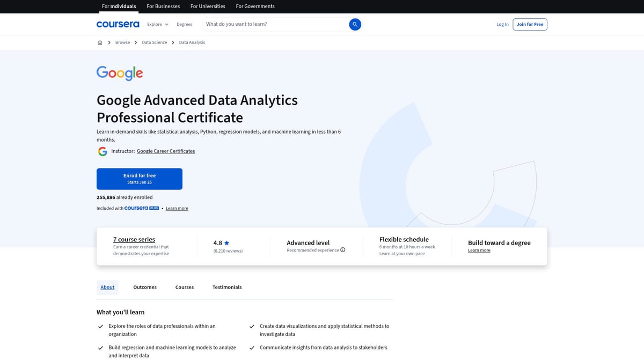Go to the home icon in breadcrumbs
This screenshot has height=362, width=644.
tap(100, 42)
